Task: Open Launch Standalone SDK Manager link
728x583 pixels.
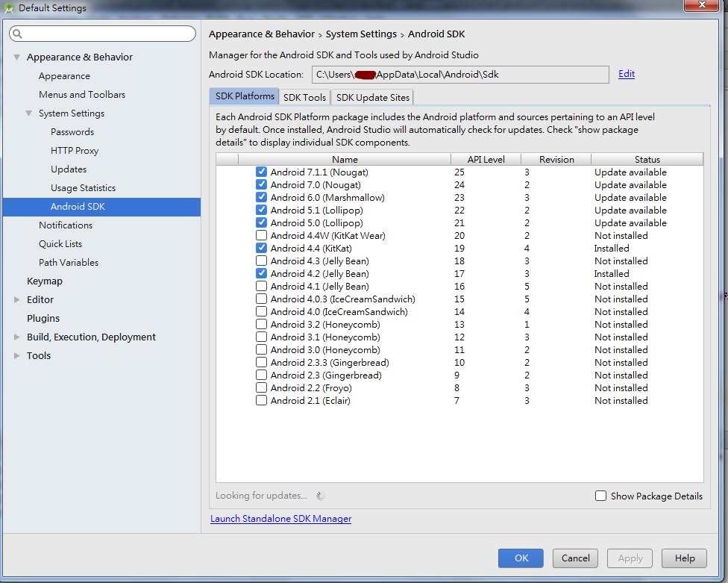Action: (x=281, y=518)
